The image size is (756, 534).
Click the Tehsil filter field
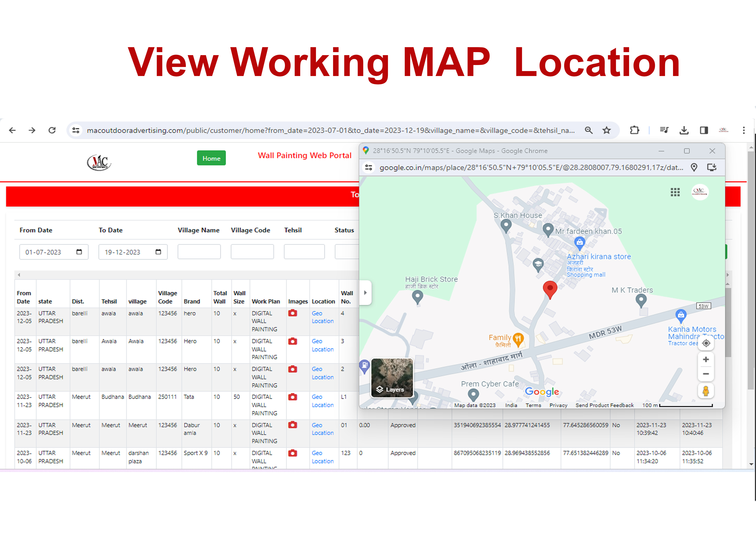[x=304, y=252]
